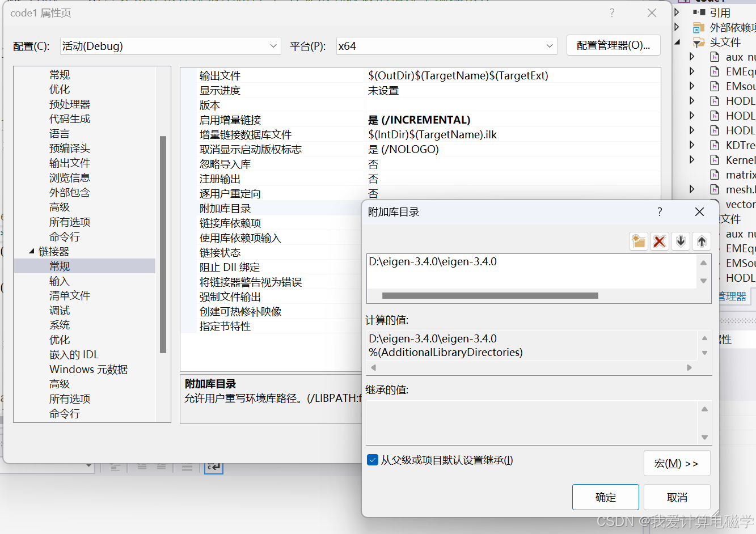Click the New Line folder icon

pos(638,240)
